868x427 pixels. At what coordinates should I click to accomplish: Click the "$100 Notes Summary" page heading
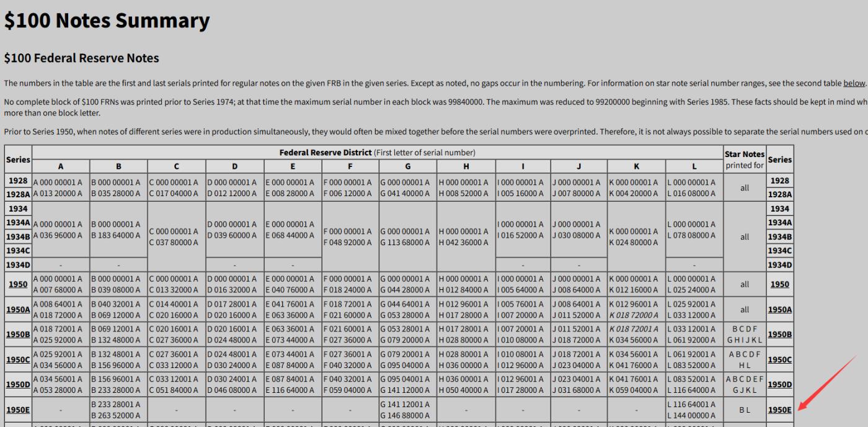pyautogui.click(x=107, y=21)
